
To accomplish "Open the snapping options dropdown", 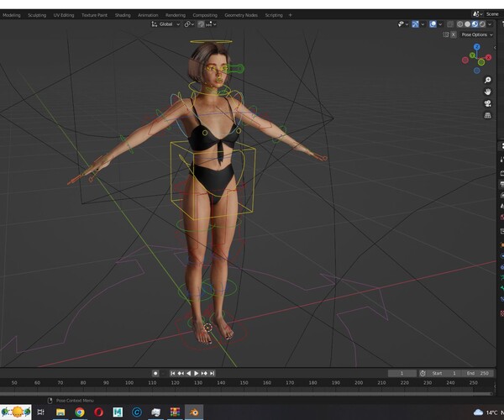I will tap(211, 24).
